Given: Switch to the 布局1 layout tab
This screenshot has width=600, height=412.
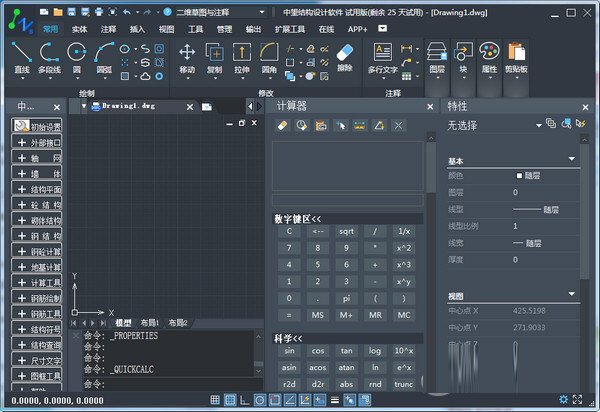Looking at the screenshot, I should coord(148,323).
